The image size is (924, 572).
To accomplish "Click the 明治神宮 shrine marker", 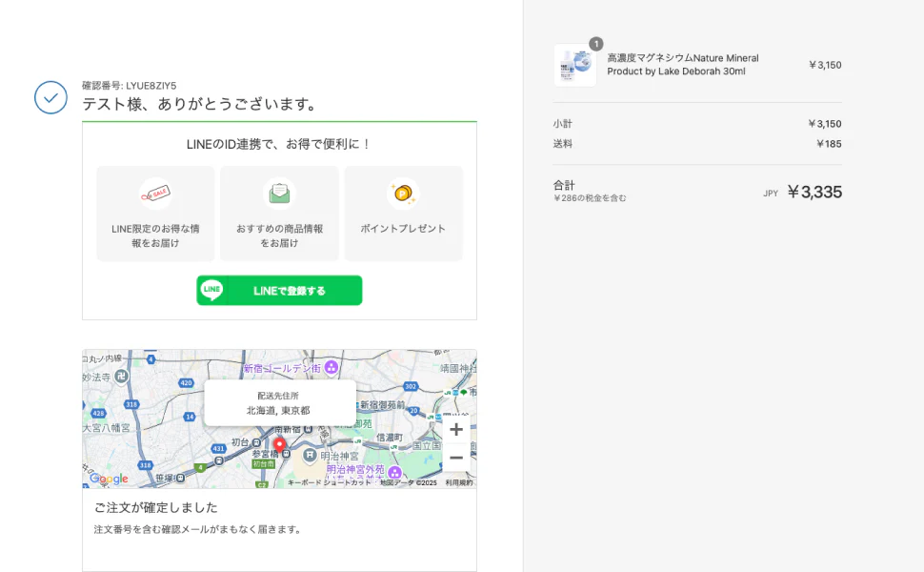I will [x=310, y=455].
